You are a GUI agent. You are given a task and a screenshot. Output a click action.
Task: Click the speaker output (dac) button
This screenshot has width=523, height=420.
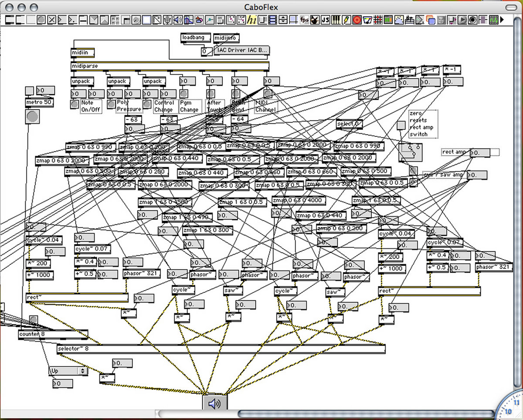tap(215, 403)
